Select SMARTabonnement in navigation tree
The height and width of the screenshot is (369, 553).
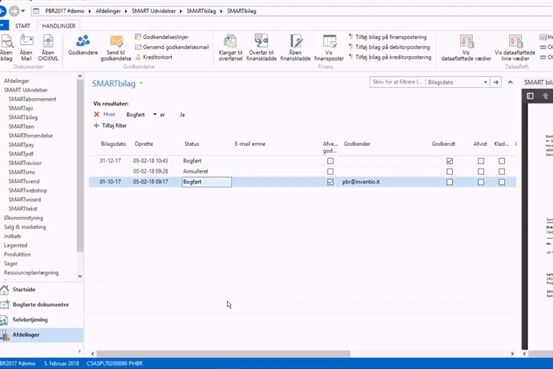32,99
